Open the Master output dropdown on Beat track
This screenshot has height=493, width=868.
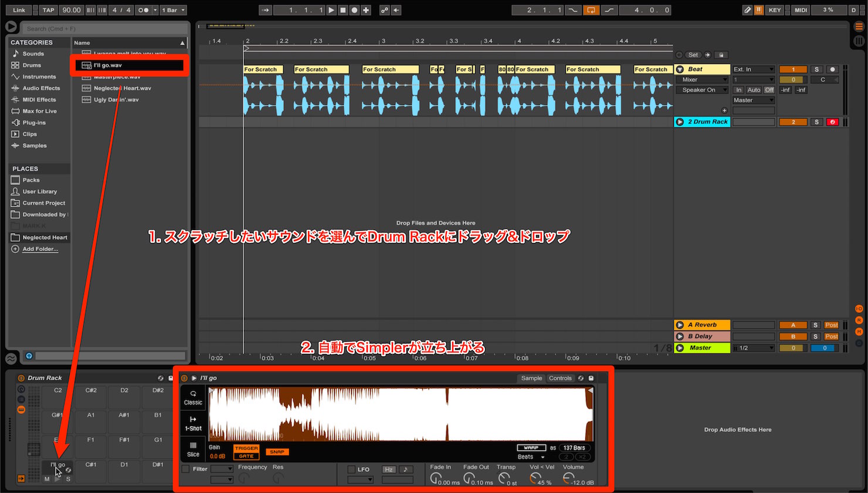coord(754,100)
